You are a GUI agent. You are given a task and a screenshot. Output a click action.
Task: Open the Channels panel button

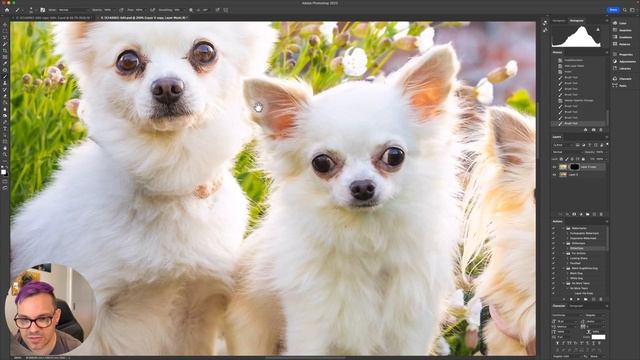(623, 79)
